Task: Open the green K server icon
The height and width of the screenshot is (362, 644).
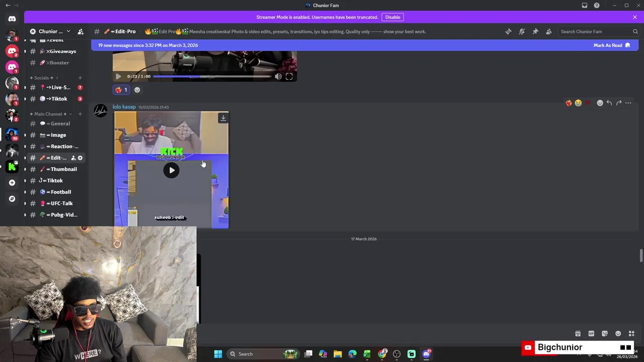Action: pos(12,166)
